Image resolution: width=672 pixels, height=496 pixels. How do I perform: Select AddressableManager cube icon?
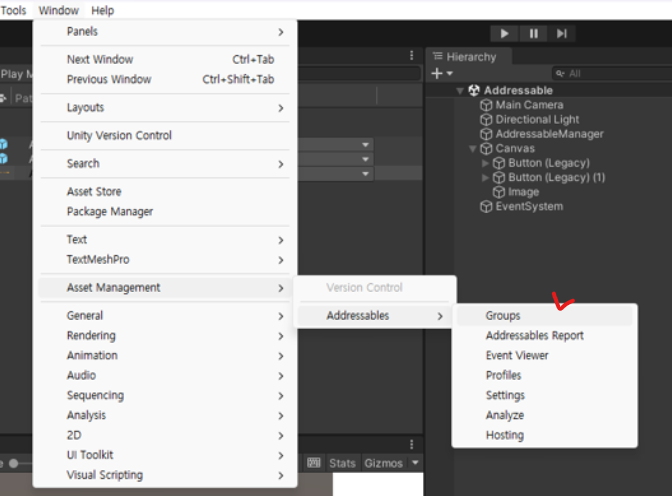click(486, 134)
